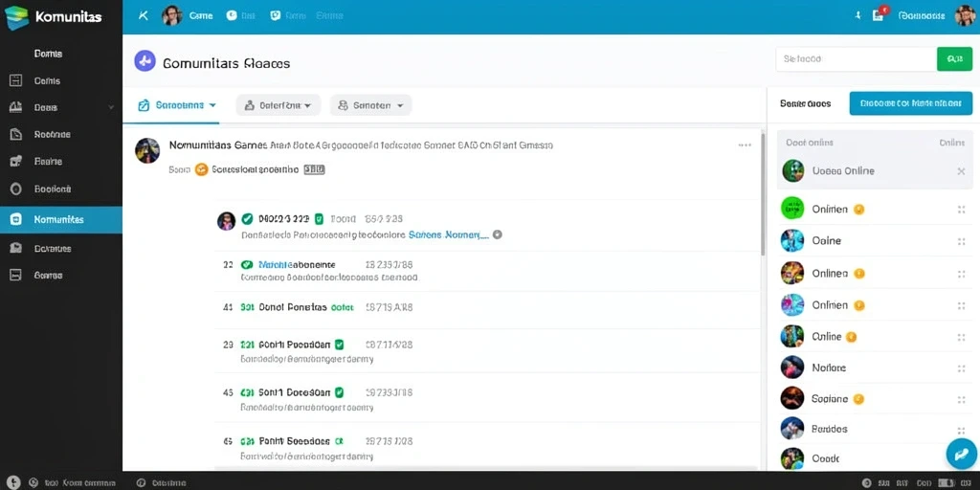This screenshot has height=490, width=980.
Task: Open the Sanoten dropdown
Action: pos(370,105)
